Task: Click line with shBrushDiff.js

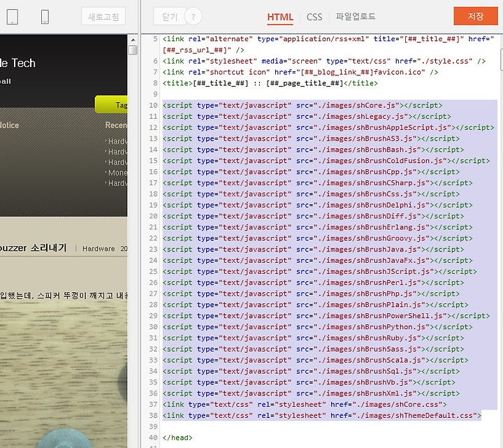Action: 313,216
